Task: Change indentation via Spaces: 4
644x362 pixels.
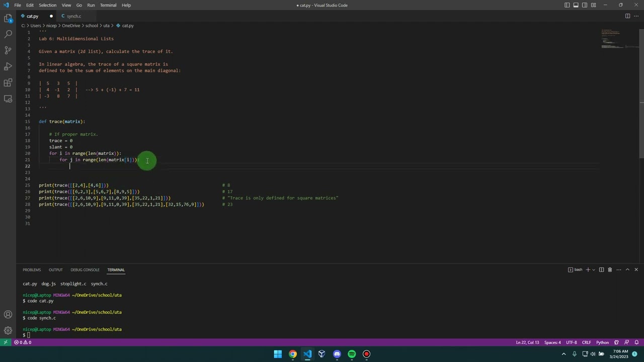Action: [x=552, y=342]
